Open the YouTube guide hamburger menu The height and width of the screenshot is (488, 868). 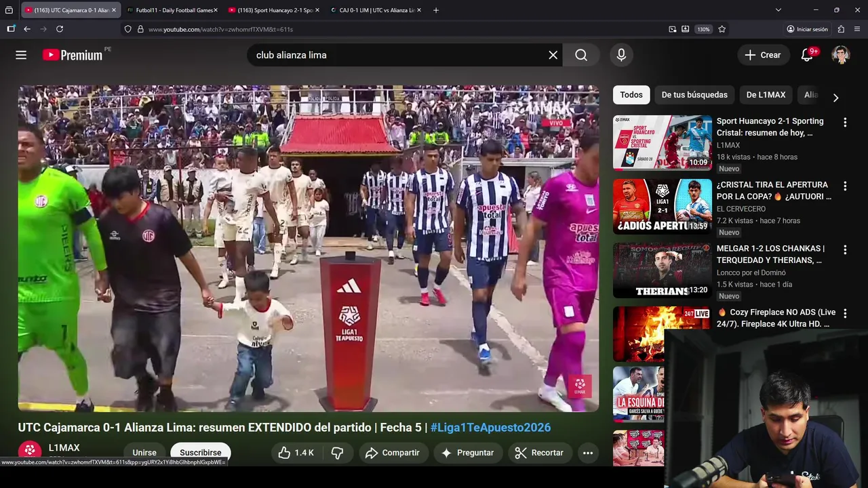point(21,55)
